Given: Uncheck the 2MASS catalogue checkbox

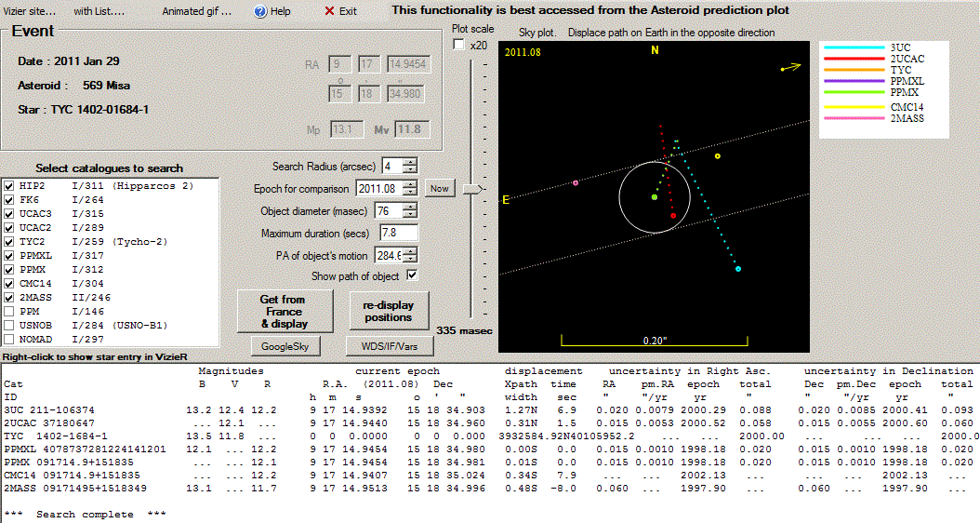Looking at the screenshot, I should coord(8,298).
